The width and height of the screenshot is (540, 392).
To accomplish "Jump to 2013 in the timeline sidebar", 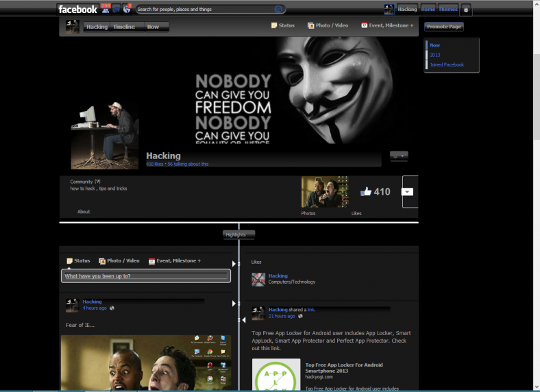I will [x=434, y=55].
